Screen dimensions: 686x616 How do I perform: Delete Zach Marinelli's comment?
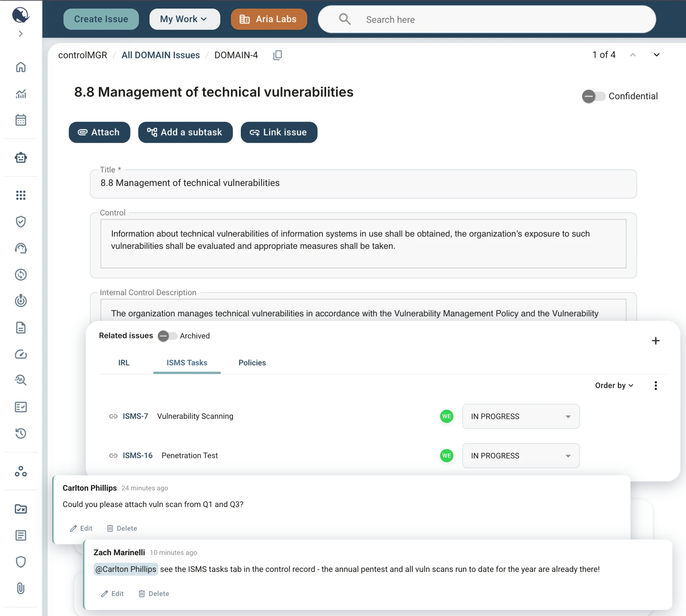[x=154, y=594]
